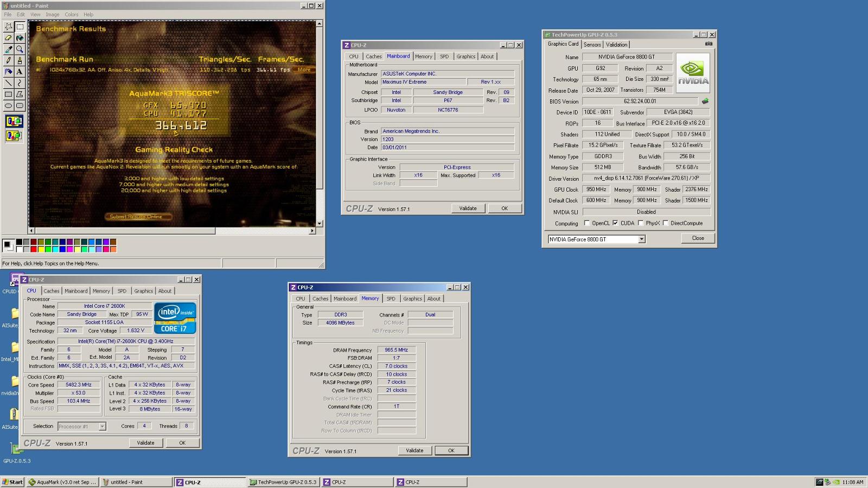Select the rectangular Select tool in Paint
868x488 pixels.
coord(20,27)
